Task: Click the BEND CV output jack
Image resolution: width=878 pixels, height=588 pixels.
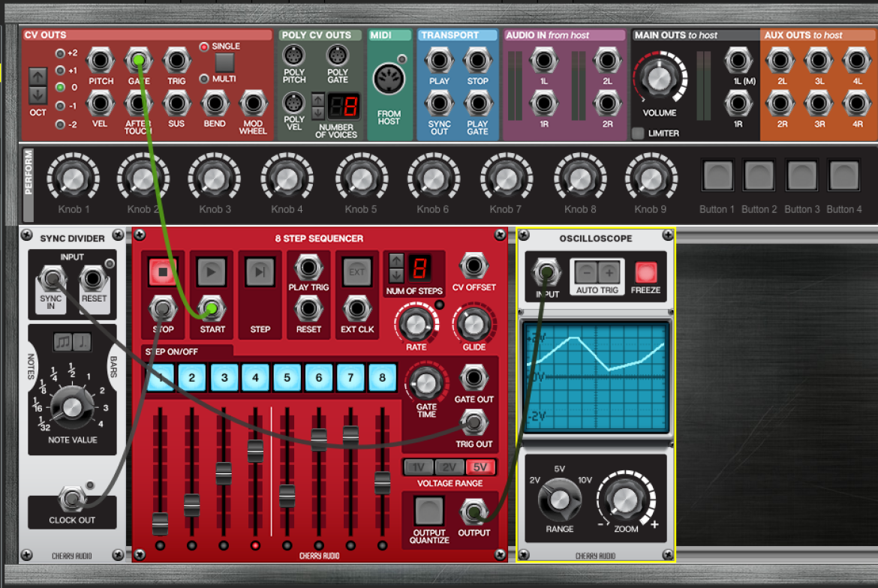Action: [x=215, y=103]
